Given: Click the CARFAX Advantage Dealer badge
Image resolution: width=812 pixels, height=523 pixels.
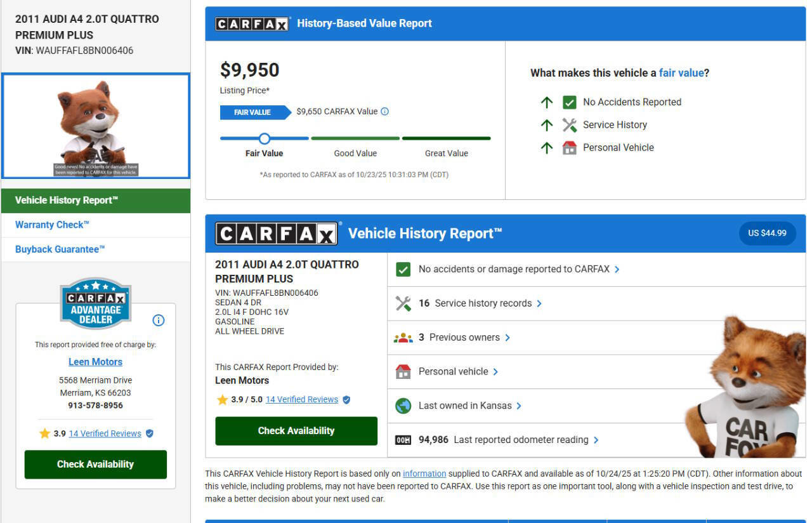Looking at the screenshot, I should point(95,303).
